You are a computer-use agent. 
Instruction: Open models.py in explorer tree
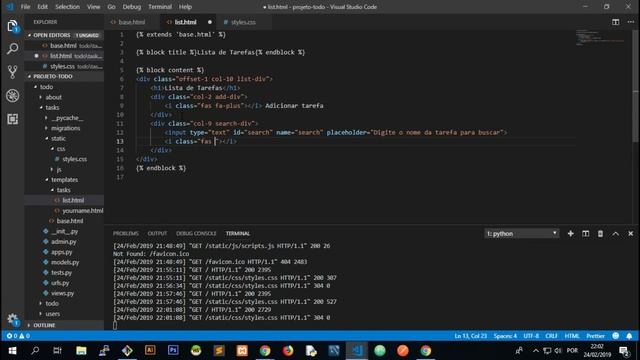64,262
